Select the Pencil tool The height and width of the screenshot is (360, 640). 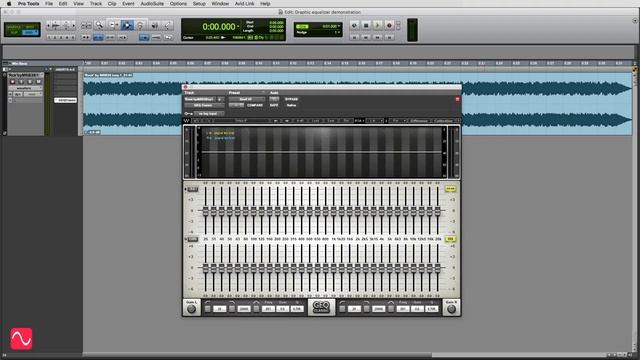tap(167, 25)
